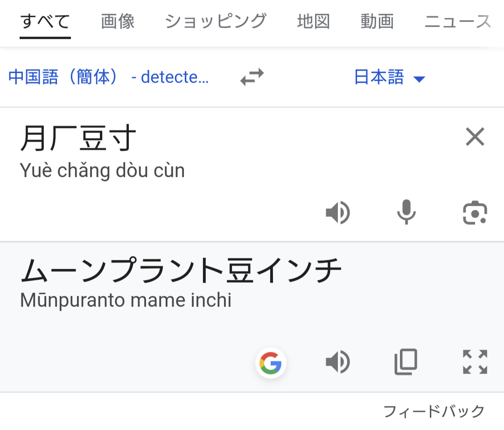Click the Google logo icon
Viewport: 504px width, 430px height.
[x=271, y=362]
